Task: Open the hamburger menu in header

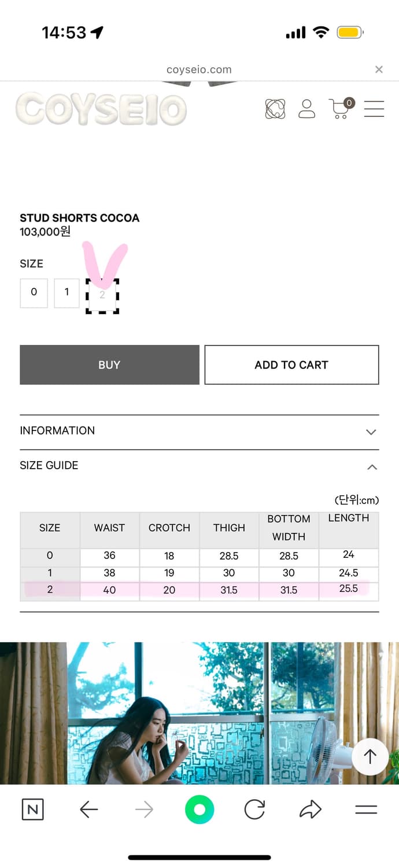Action: (374, 109)
